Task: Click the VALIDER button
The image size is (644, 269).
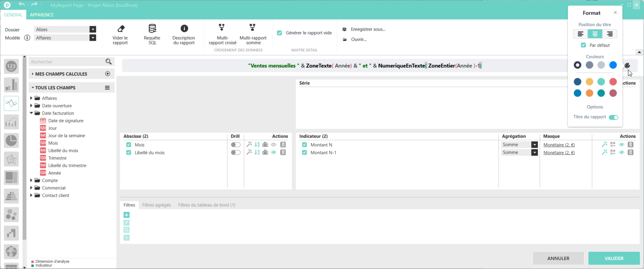Action: [614, 258]
